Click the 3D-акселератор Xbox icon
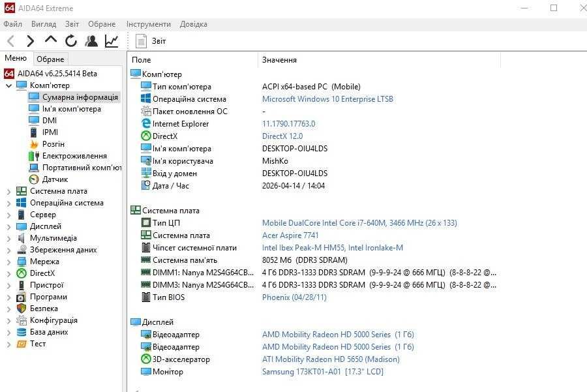 145,359
